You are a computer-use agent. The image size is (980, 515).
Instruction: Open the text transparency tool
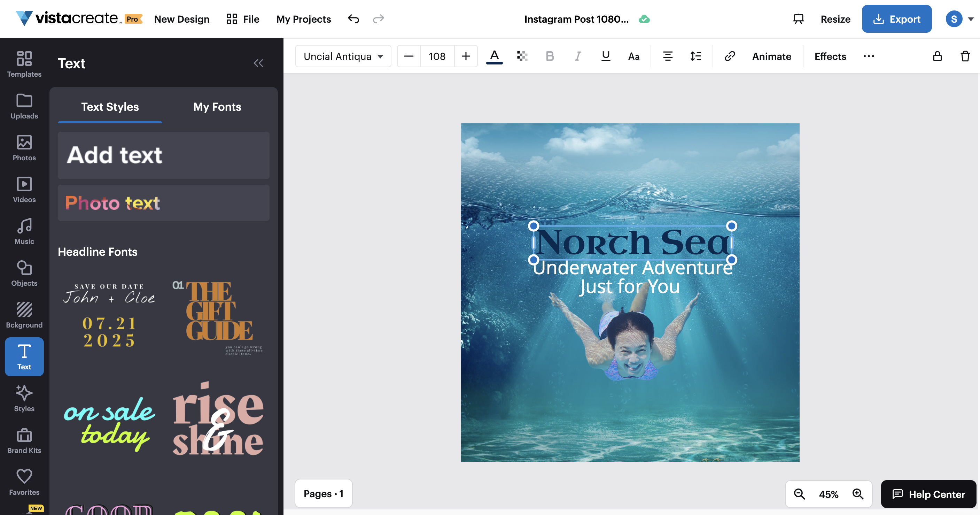tap(522, 56)
